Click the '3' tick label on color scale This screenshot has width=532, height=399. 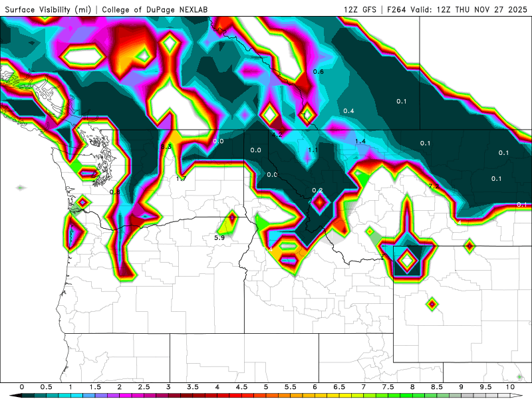(168, 387)
